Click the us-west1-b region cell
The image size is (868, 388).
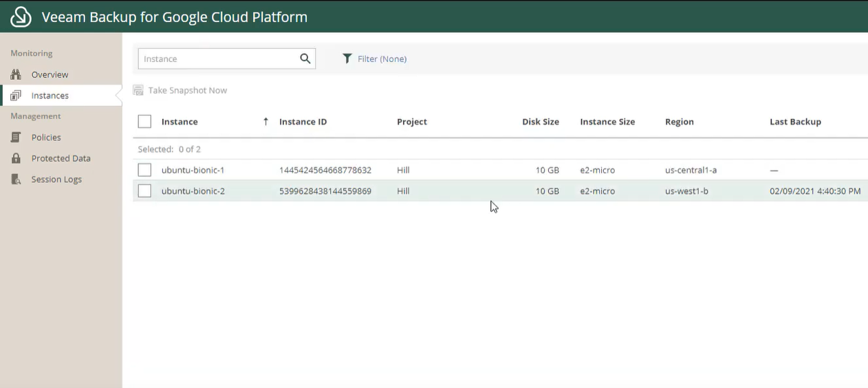click(x=686, y=191)
